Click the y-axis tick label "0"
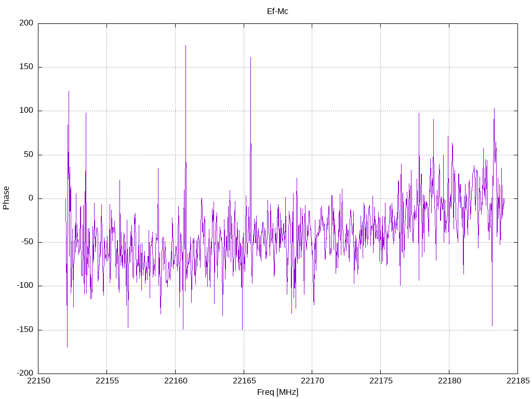The width and height of the screenshot is (532, 399). 31,198
